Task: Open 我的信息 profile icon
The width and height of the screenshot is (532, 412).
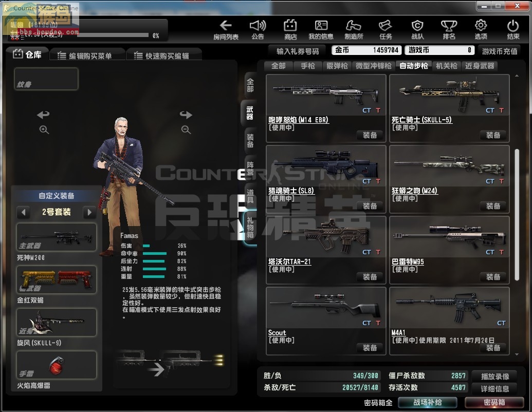Action: (321, 30)
